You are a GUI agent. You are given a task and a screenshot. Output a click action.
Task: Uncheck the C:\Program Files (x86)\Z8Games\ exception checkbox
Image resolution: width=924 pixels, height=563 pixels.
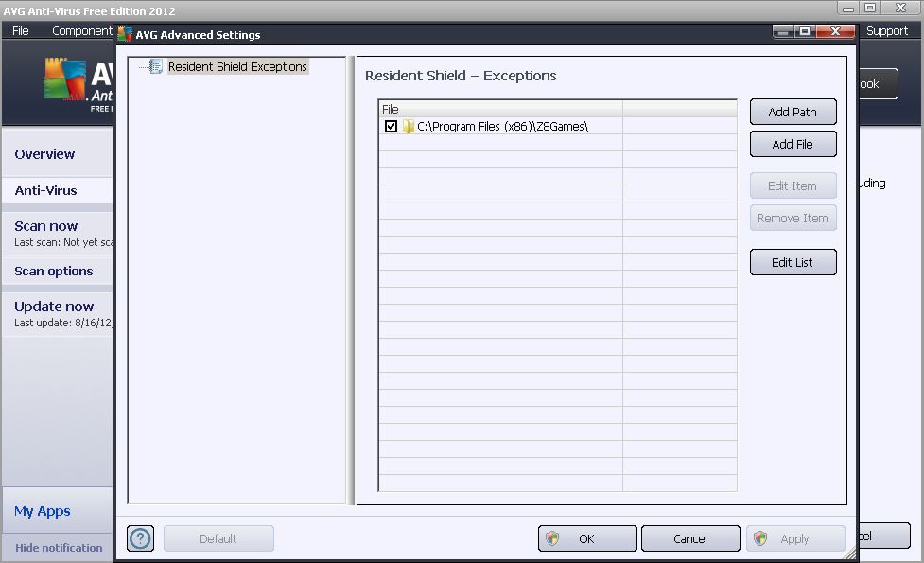[x=391, y=126]
